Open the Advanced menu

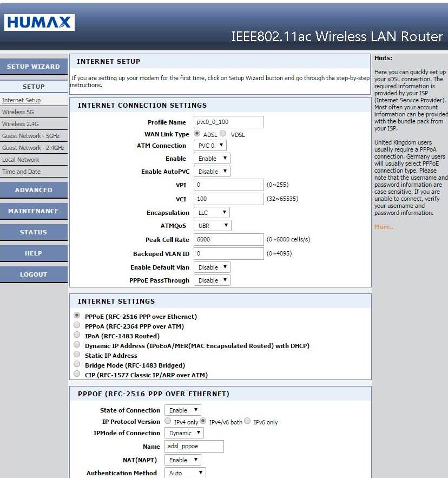click(34, 190)
